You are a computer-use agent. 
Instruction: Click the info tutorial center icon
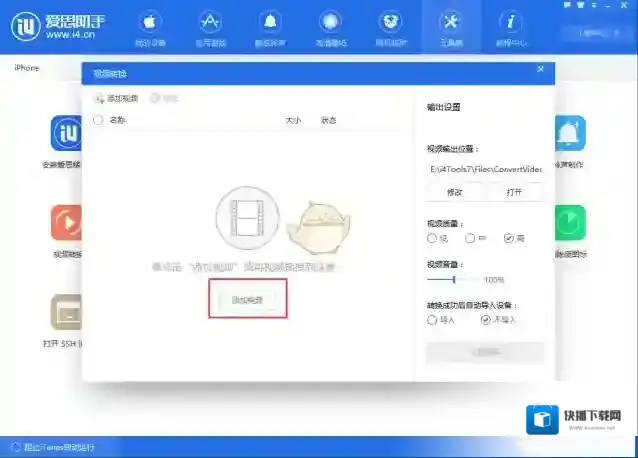click(x=512, y=27)
